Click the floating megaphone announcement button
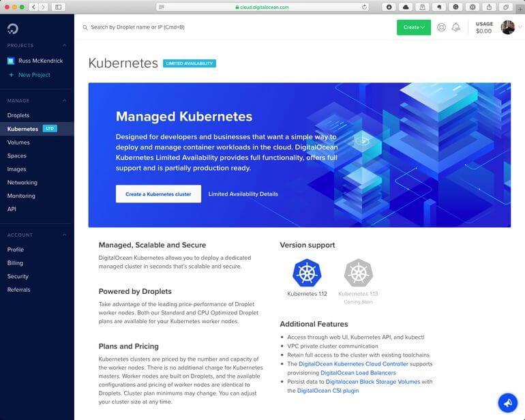The width and height of the screenshot is (525, 420). click(x=507, y=403)
